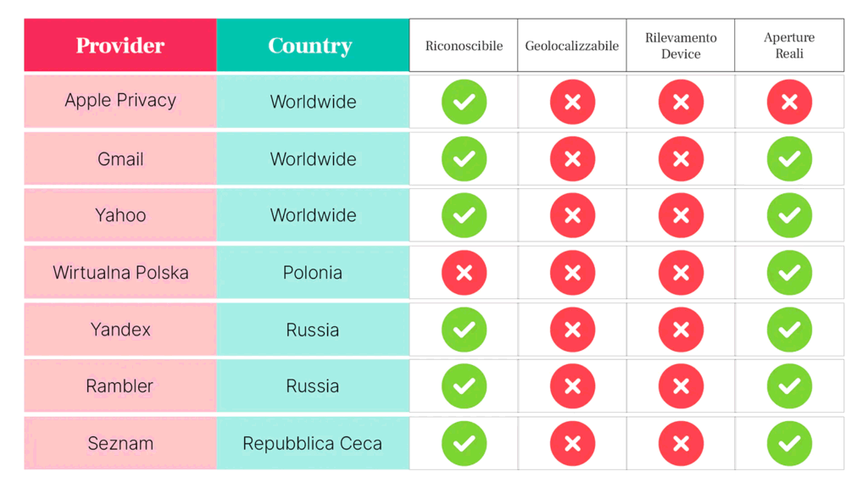Image resolution: width=868 pixels, height=488 pixels.
Task: Click the Riconoscibile column header
Action: 464,46
